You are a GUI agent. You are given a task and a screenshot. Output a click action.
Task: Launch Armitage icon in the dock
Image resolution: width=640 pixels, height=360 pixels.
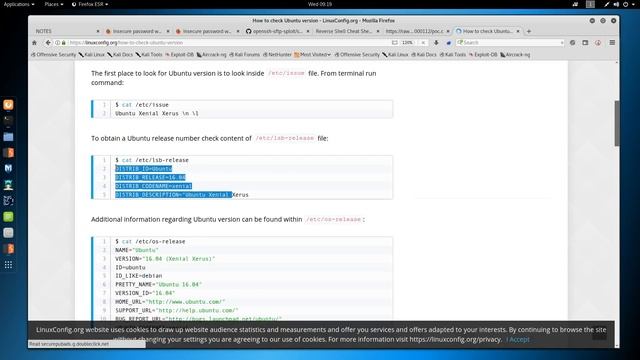8,184
